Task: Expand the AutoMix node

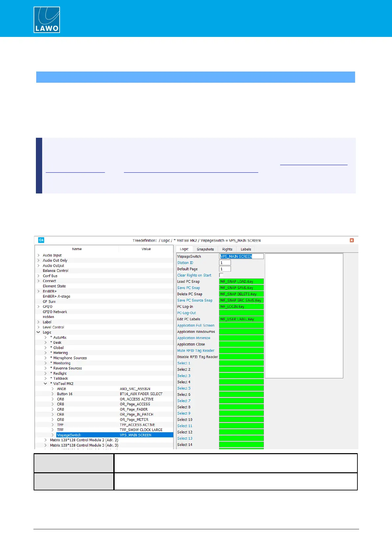Action: click(45, 337)
